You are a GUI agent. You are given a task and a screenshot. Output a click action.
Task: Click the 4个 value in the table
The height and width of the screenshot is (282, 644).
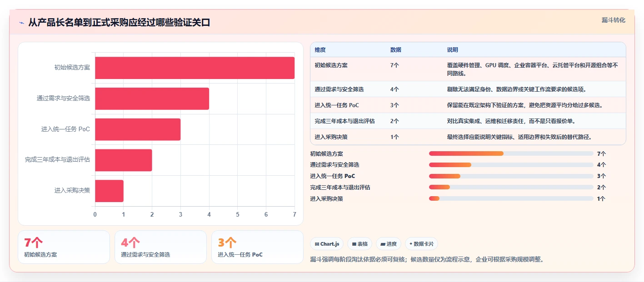click(394, 89)
